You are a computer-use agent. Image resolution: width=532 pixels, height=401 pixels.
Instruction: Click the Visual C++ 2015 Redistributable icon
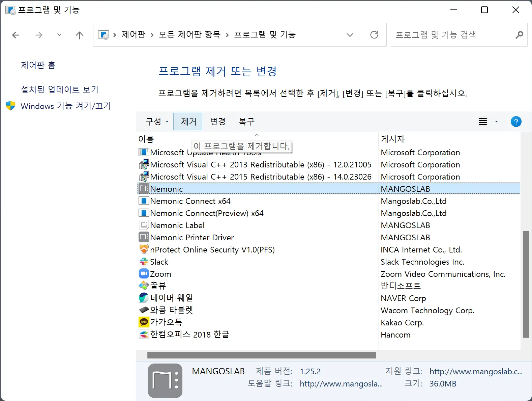coord(144,177)
